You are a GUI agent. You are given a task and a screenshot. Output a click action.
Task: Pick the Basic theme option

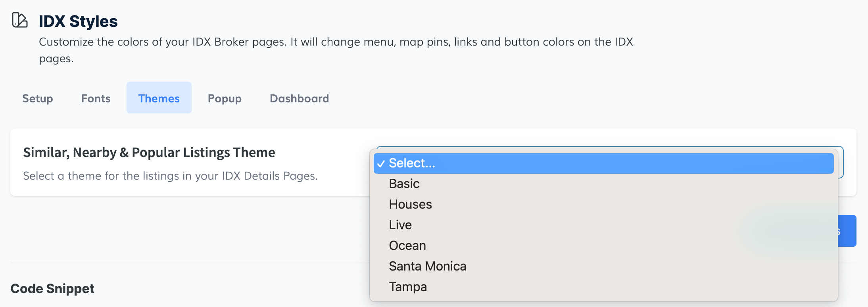(404, 184)
